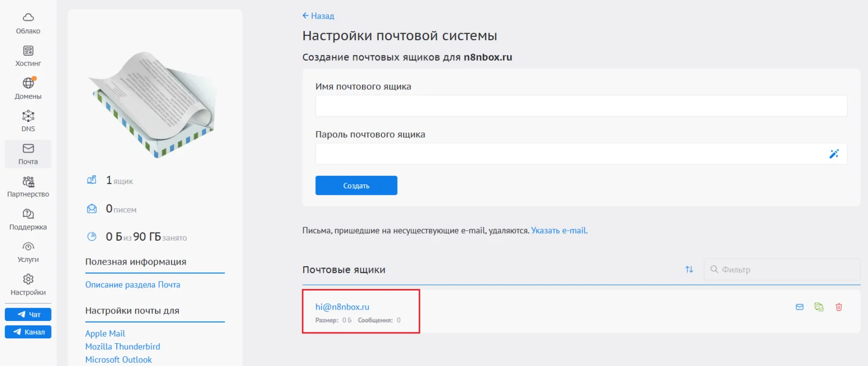Delete hi@n8nbox.ru with trash icon

pyautogui.click(x=839, y=307)
